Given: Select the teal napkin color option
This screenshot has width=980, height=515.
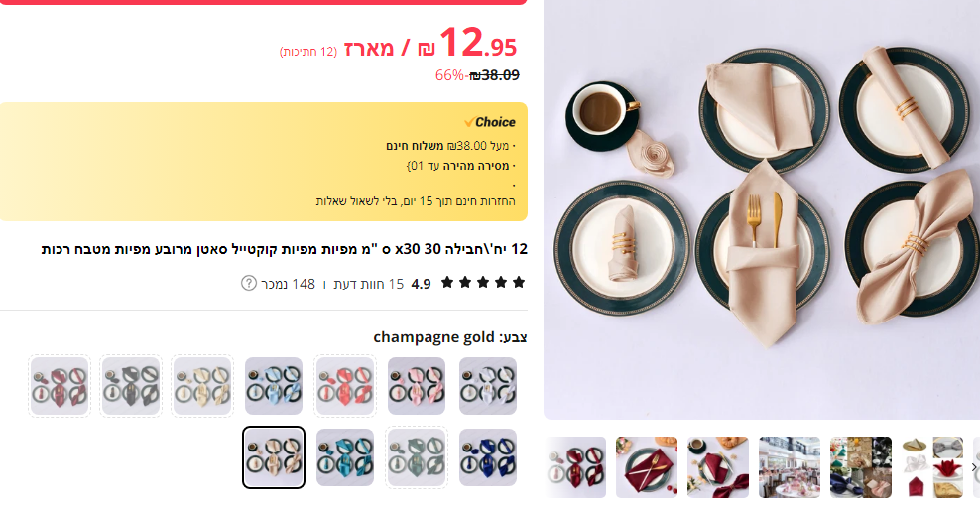Looking at the screenshot, I should (345, 457).
